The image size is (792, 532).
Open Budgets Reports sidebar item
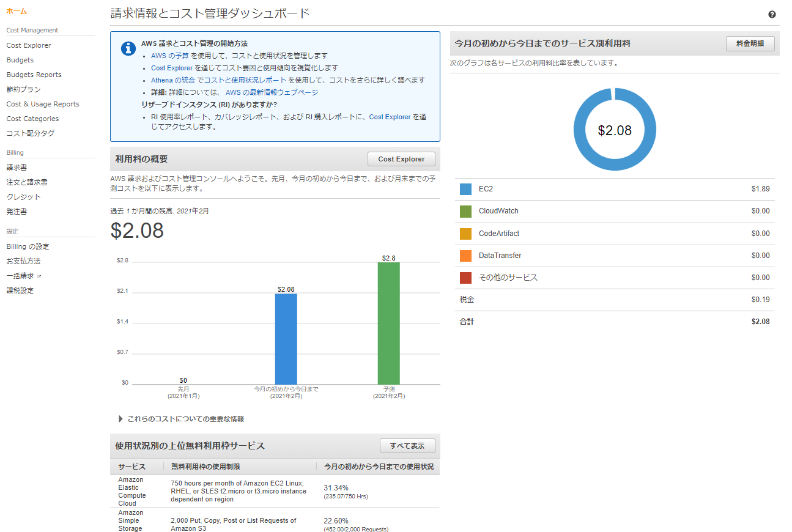click(34, 75)
